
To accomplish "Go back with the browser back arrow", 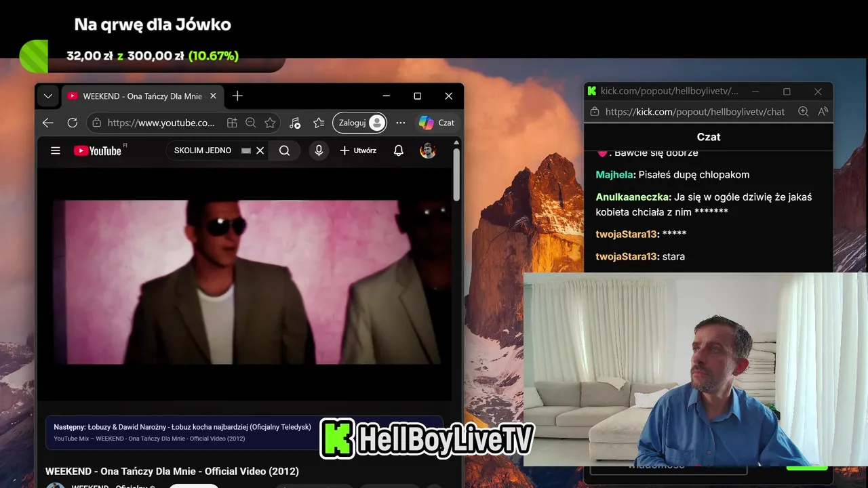I will pos(47,123).
